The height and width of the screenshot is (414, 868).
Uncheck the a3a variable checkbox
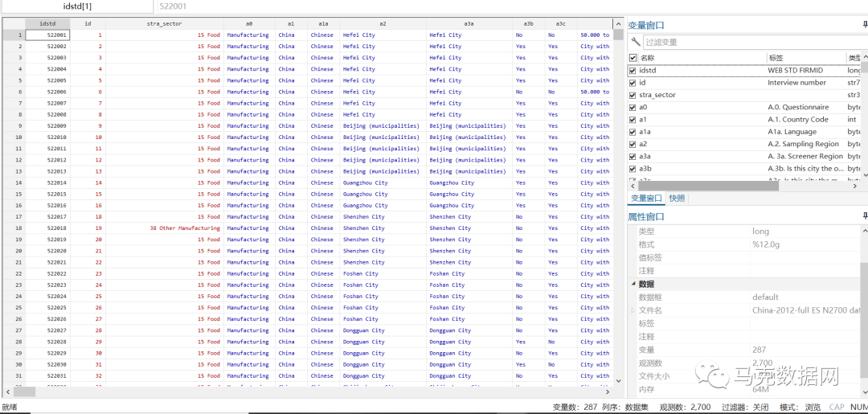633,157
